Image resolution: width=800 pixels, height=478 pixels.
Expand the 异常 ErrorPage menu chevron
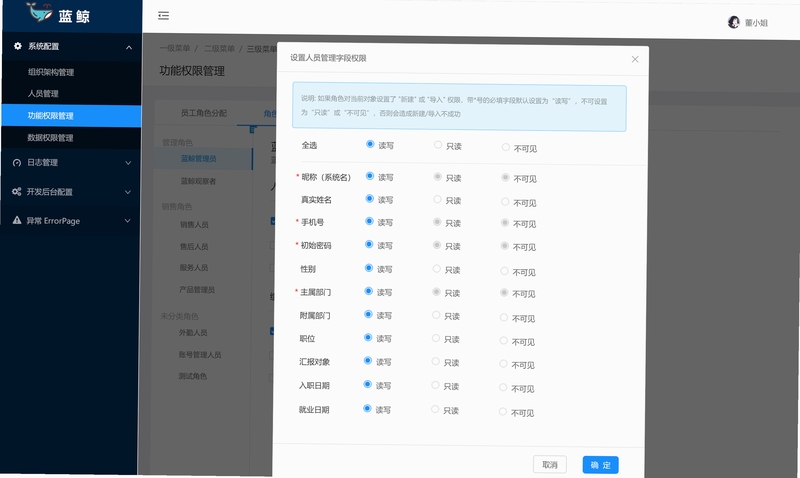coord(127,221)
